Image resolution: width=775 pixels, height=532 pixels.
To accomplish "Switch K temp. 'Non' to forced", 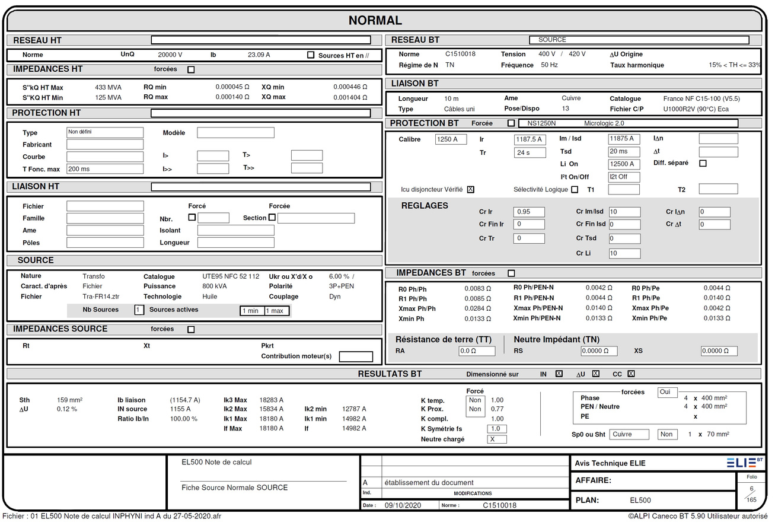I will pos(475,400).
